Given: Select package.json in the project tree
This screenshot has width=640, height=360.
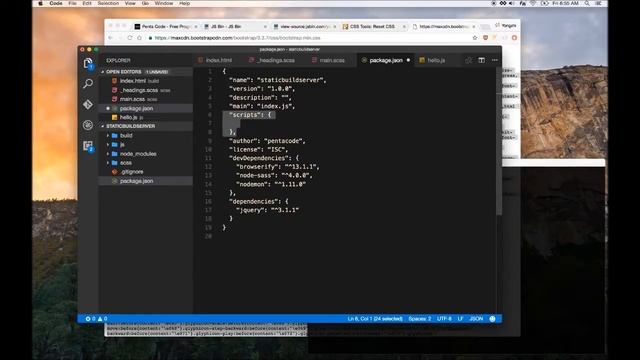Looking at the screenshot, I should pos(146,181).
